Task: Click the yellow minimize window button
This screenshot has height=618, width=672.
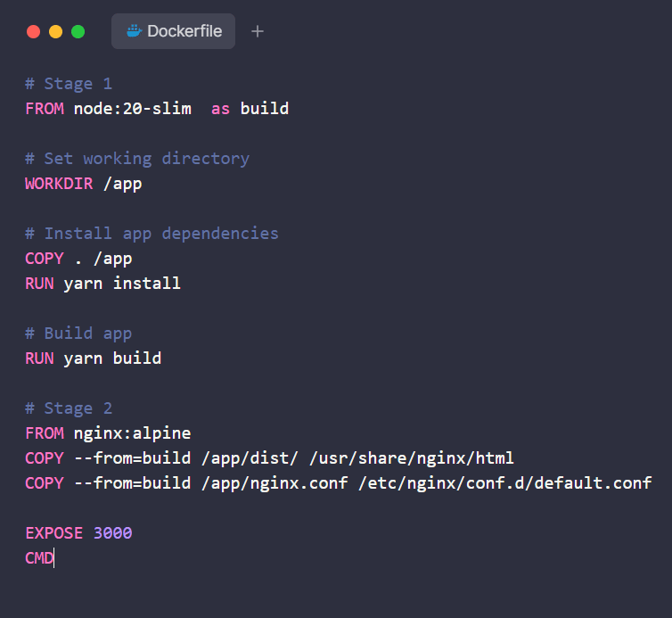Action: point(55,31)
